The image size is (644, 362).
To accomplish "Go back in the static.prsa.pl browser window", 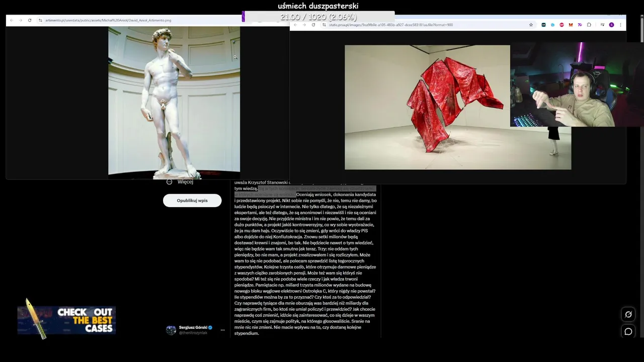I will pos(295,25).
